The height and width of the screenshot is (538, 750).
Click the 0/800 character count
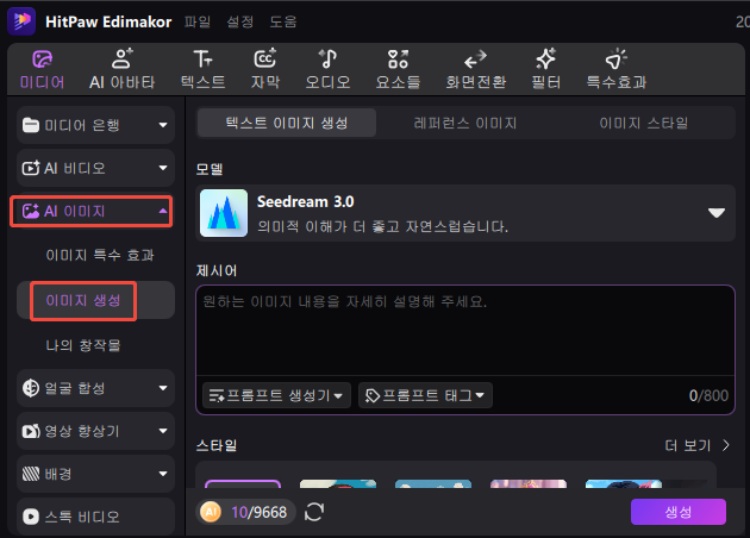708,395
